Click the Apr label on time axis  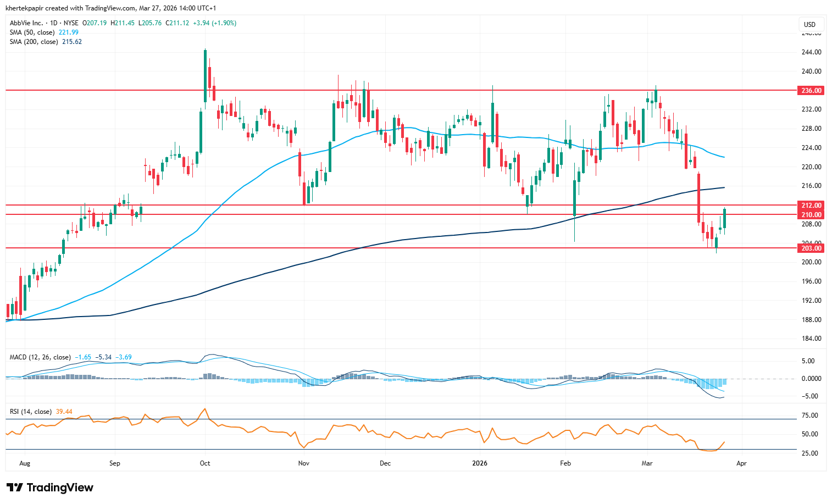pyautogui.click(x=741, y=463)
